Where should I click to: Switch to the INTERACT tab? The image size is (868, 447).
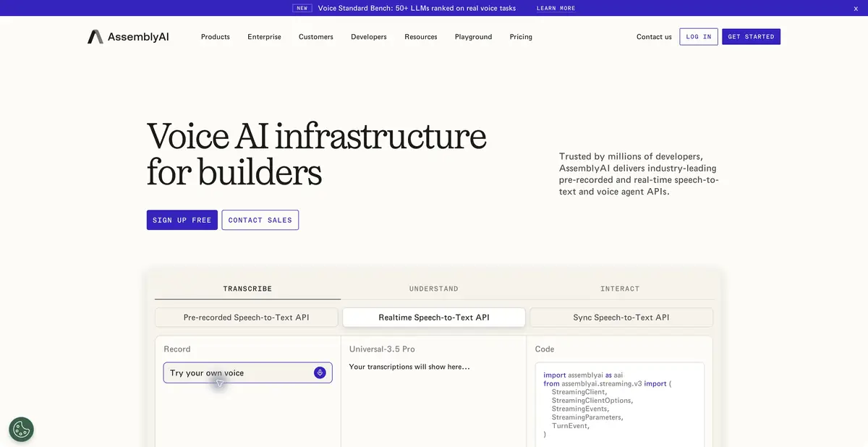[620, 289]
